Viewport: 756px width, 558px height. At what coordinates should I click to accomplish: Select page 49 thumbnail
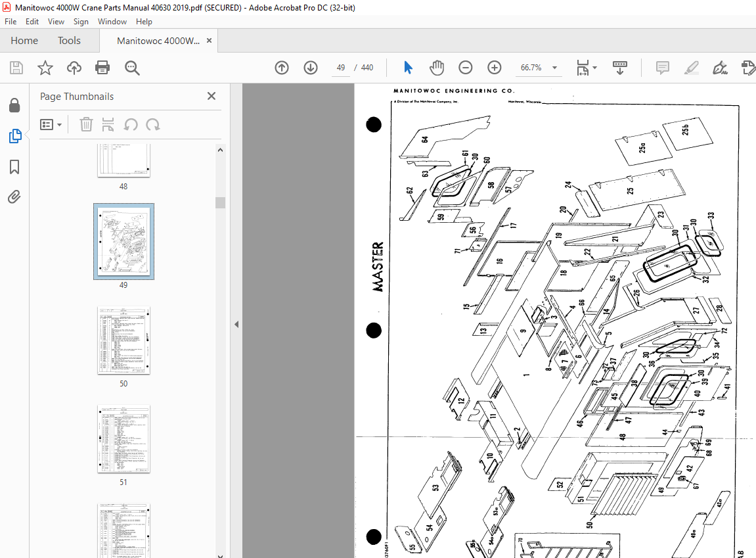pos(123,241)
